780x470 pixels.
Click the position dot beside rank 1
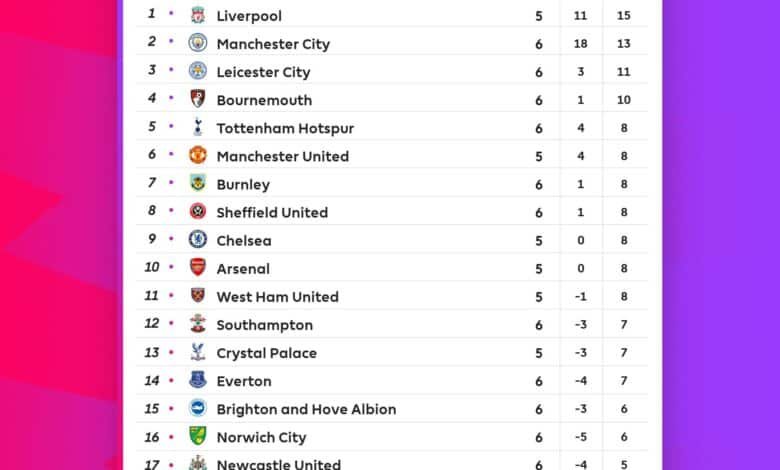(171, 13)
